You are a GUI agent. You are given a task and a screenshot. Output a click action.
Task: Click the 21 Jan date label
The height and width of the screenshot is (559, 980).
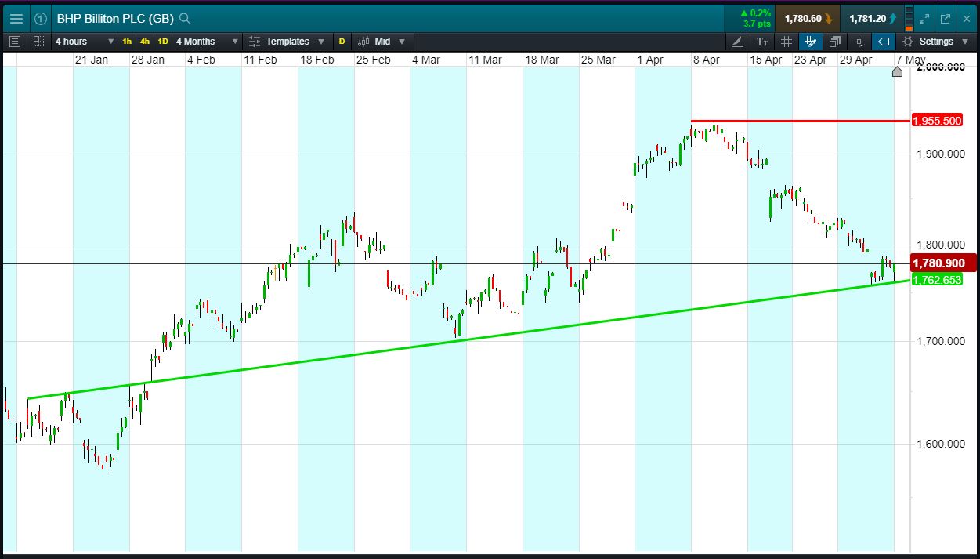(91, 60)
